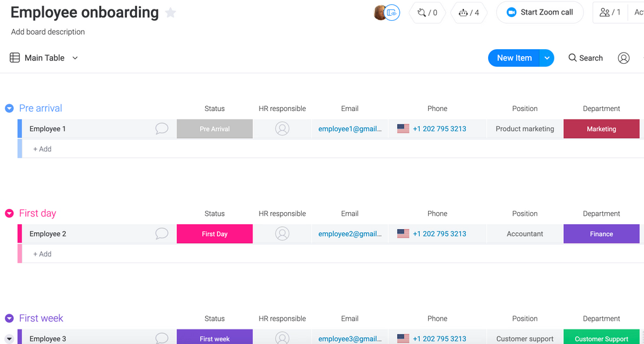Change Employee 2 First Day status
The image size is (644, 344).
click(215, 234)
